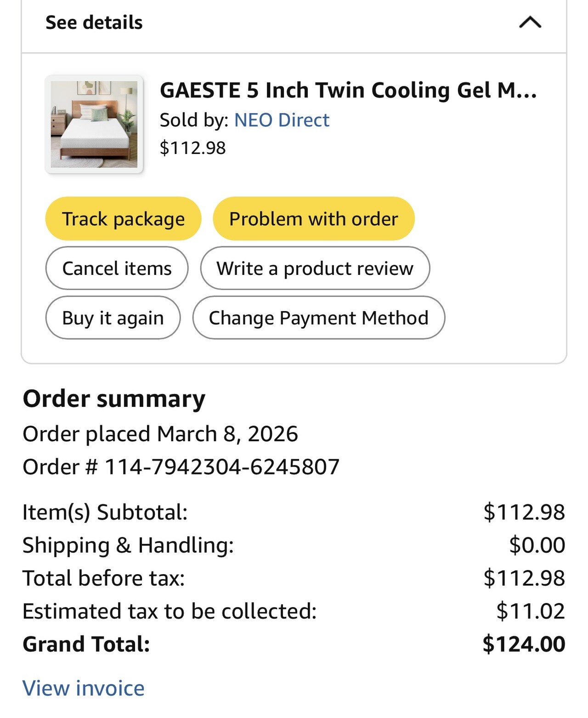Image resolution: width=588 pixels, height=718 pixels.
Task: Open the View invoice link
Action: click(x=84, y=688)
